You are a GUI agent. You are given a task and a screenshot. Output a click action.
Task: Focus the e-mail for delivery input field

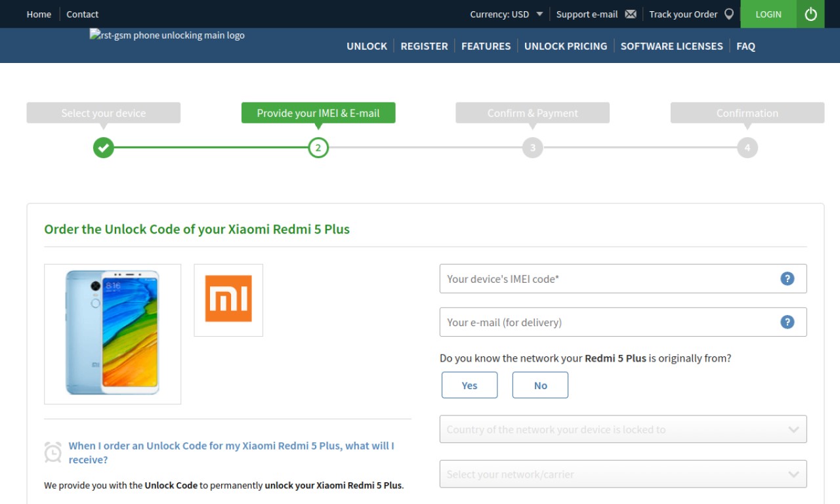(x=623, y=322)
